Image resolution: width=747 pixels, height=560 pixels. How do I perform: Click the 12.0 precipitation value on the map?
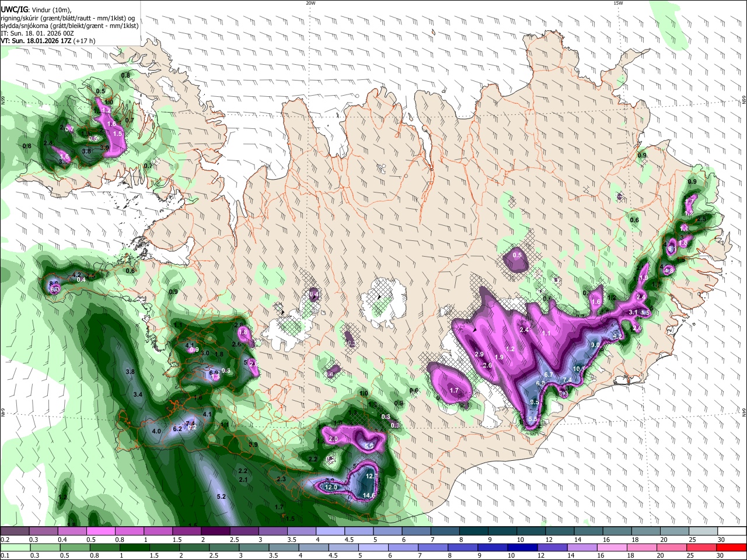click(331, 487)
